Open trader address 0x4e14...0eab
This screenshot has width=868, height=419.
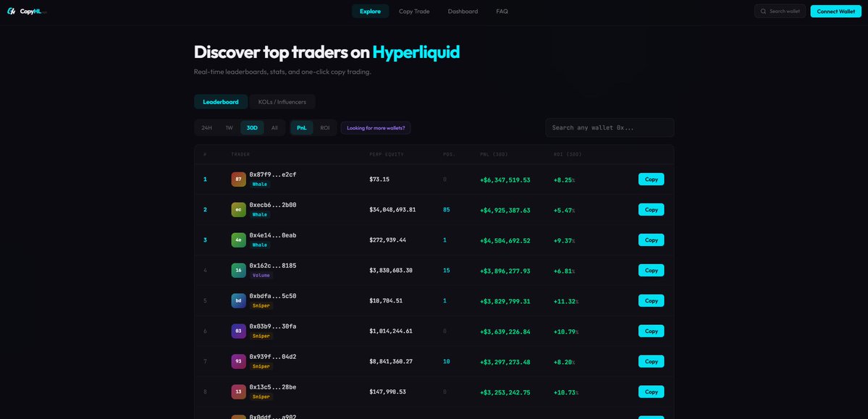point(273,235)
